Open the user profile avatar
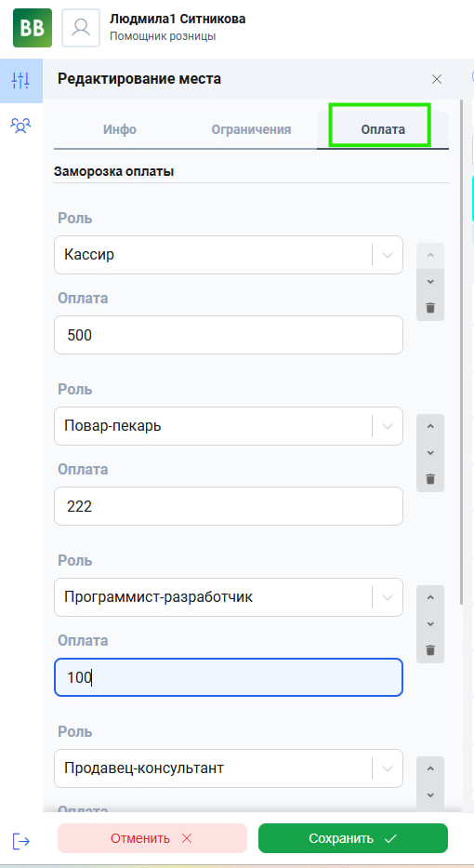The height and width of the screenshot is (868, 474). [81, 28]
